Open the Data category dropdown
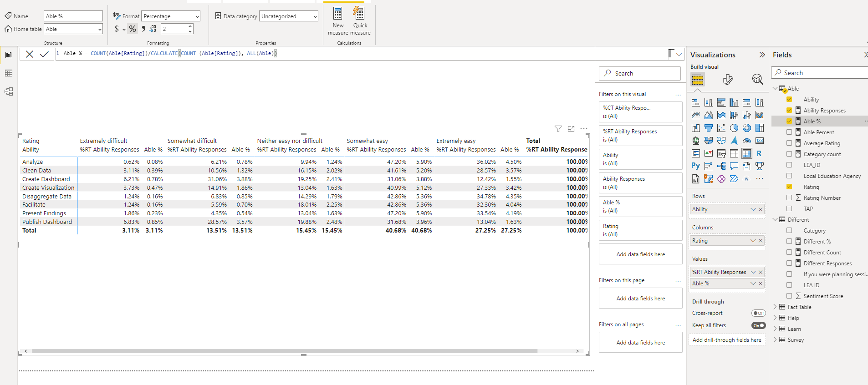Screen dimensions: 868x385 click(x=289, y=16)
